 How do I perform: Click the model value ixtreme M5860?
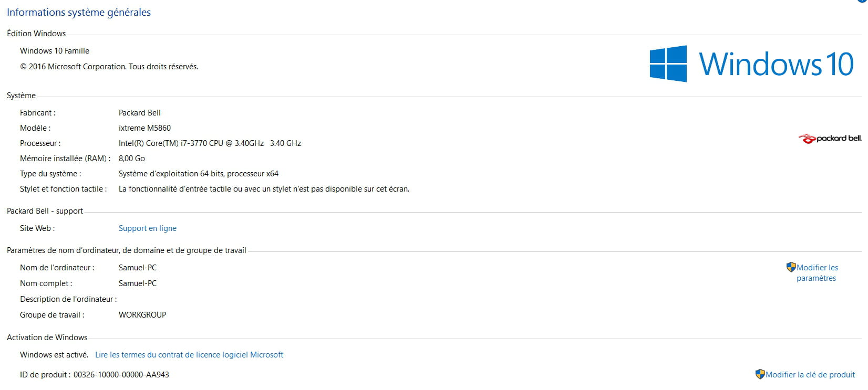tap(144, 128)
